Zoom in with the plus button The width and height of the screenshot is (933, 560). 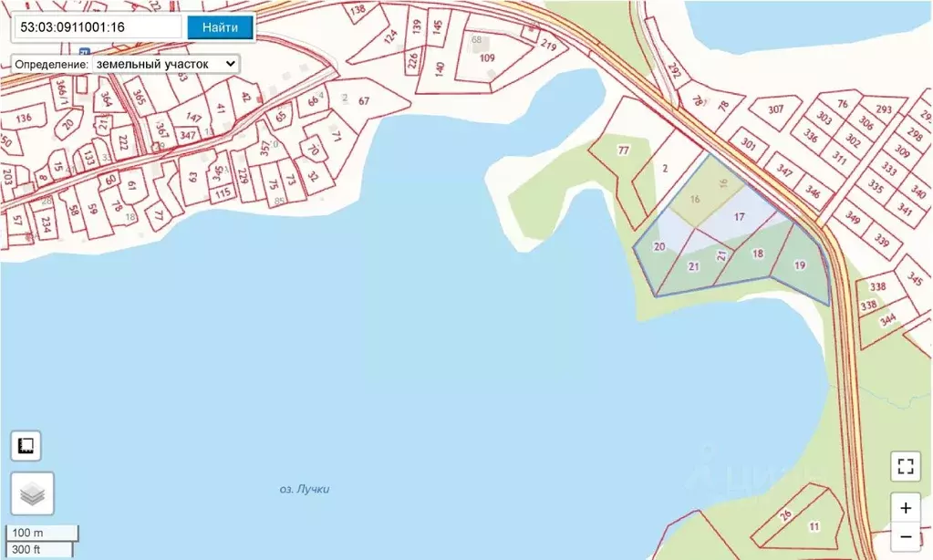(906, 508)
